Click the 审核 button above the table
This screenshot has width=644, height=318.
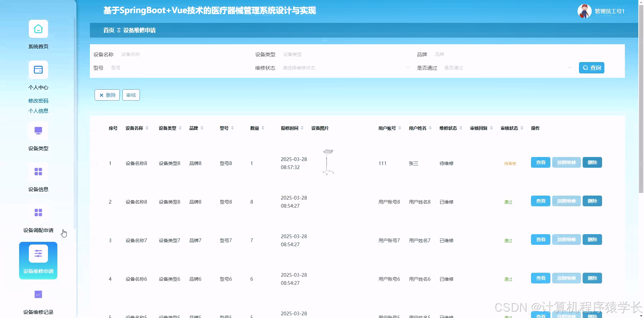(131, 95)
